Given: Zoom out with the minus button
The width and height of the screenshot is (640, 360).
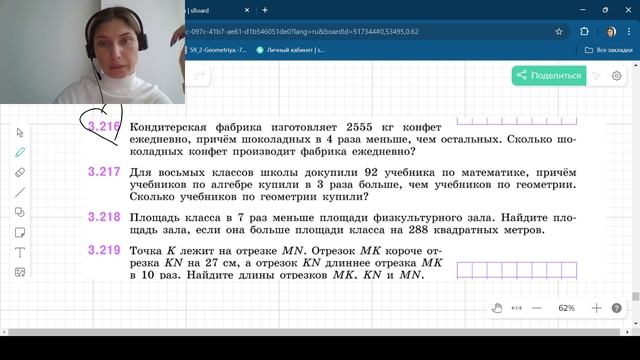Looking at the screenshot, I should click(536, 308).
